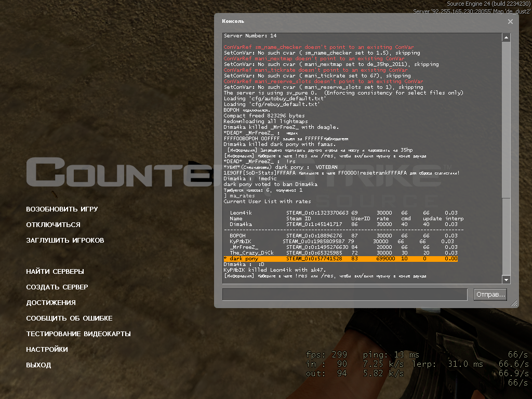Image resolution: width=532 pixels, height=399 pixels.
Task: Click red 'mani_nextmap' ConVarRef error line
Action: click(314, 58)
